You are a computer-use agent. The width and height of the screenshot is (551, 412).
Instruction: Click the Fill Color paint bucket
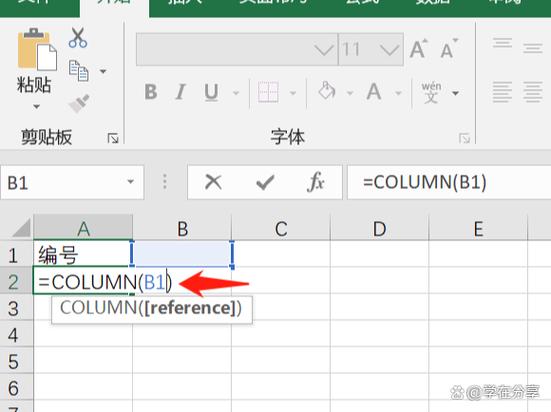pyautogui.click(x=327, y=91)
